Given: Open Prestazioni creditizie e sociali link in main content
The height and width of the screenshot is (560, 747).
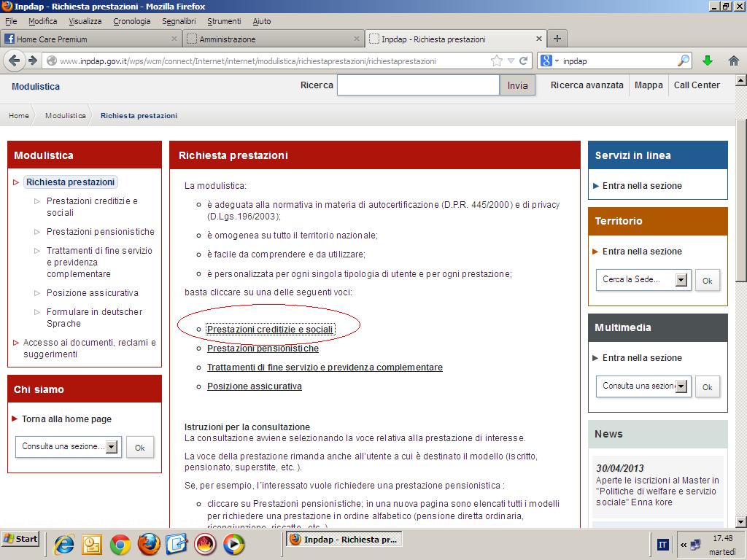Looking at the screenshot, I should (x=270, y=329).
